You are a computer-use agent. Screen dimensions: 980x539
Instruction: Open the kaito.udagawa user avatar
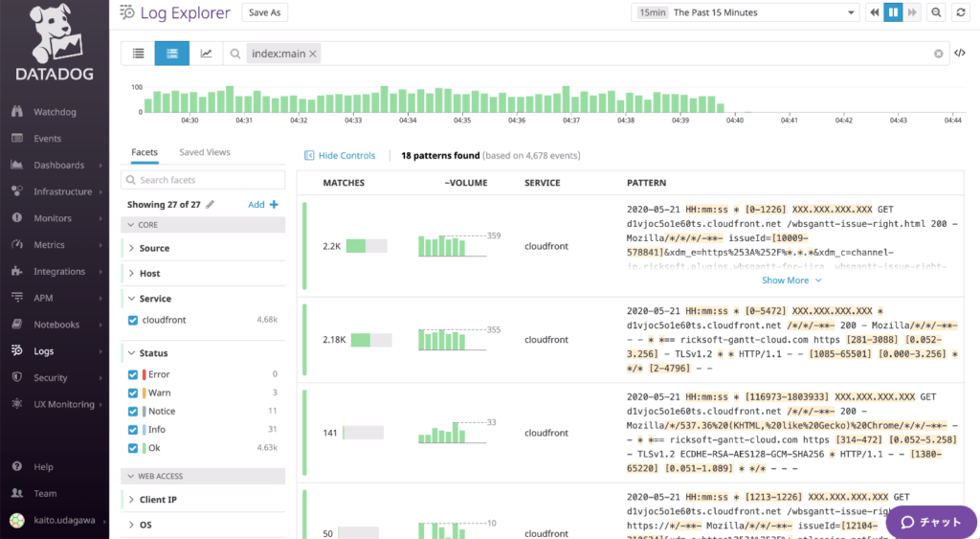click(x=17, y=520)
